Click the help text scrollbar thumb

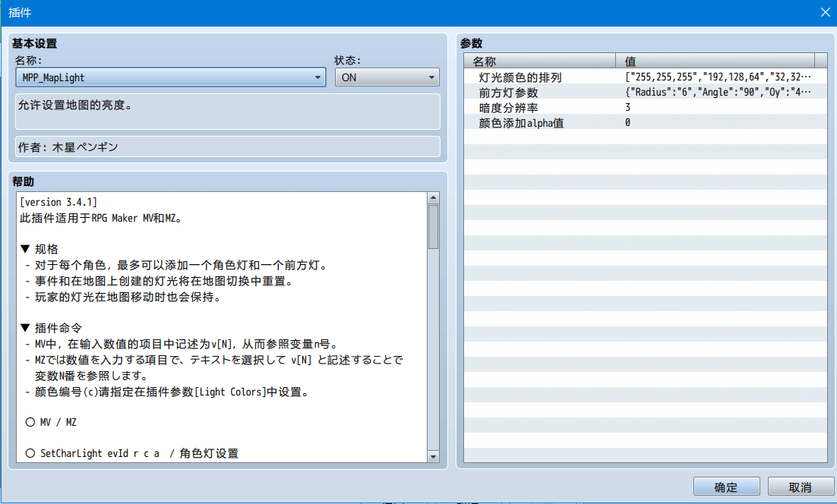(433, 227)
